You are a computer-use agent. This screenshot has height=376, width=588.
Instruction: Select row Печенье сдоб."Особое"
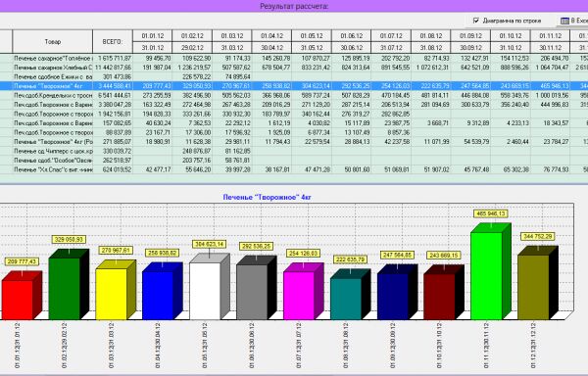[x=294, y=161]
